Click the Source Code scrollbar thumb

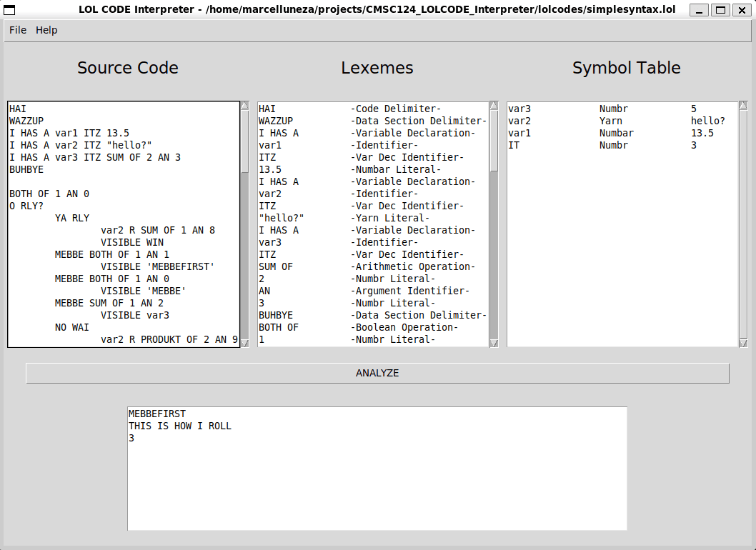245,141
